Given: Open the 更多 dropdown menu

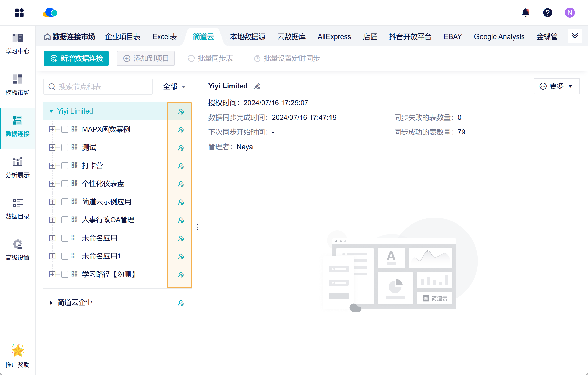Looking at the screenshot, I should coord(556,86).
